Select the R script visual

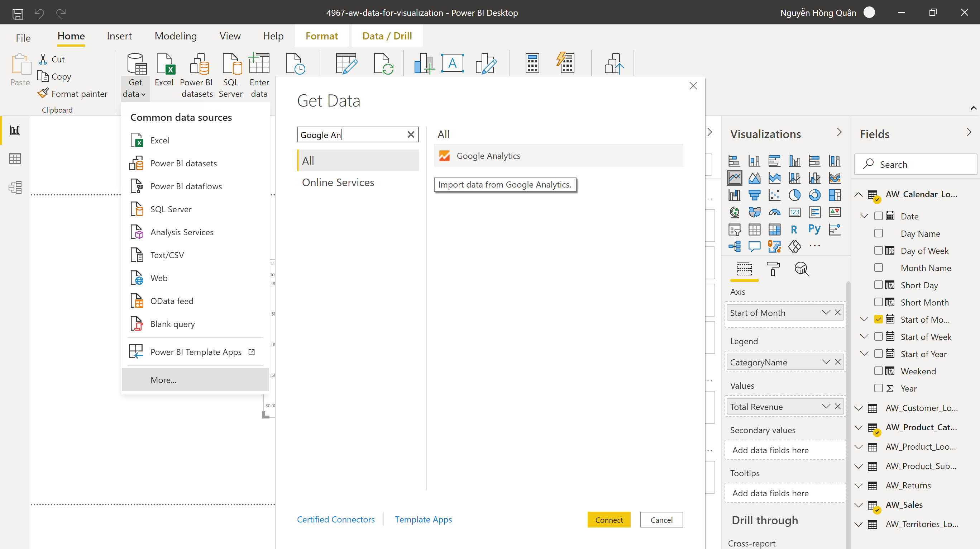(x=794, y=229)
